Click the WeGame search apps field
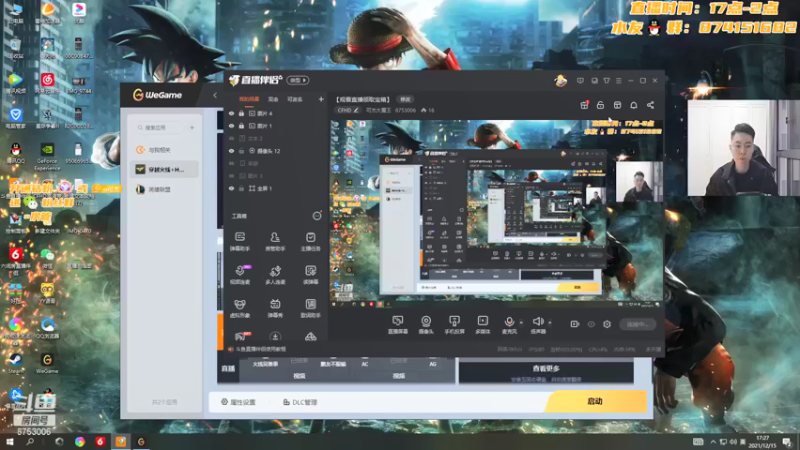This screenshot has width=800, height=450. (x=159, y=128)
